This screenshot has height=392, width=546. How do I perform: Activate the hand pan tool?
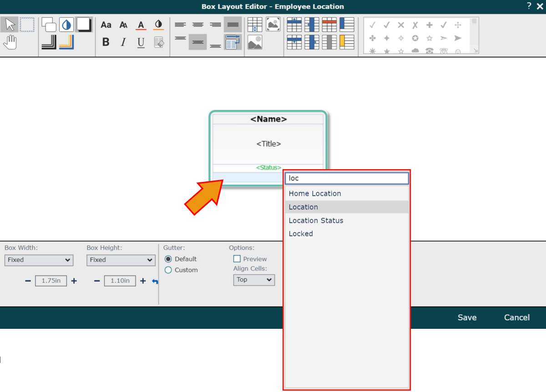tap(10, 42)
